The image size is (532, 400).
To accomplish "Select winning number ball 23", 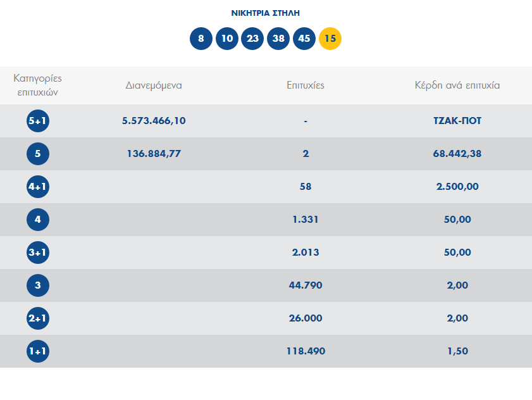I will [252, 39].
